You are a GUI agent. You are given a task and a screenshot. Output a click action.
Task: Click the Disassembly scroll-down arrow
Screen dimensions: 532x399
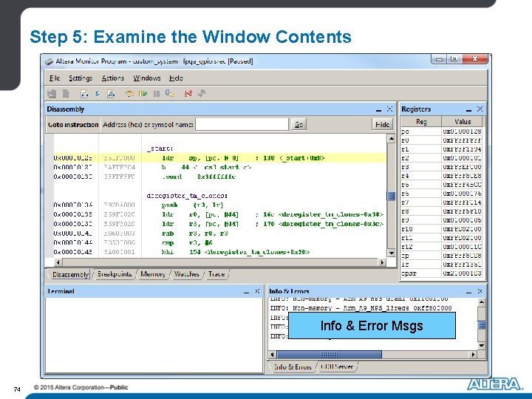pos(391,253)
